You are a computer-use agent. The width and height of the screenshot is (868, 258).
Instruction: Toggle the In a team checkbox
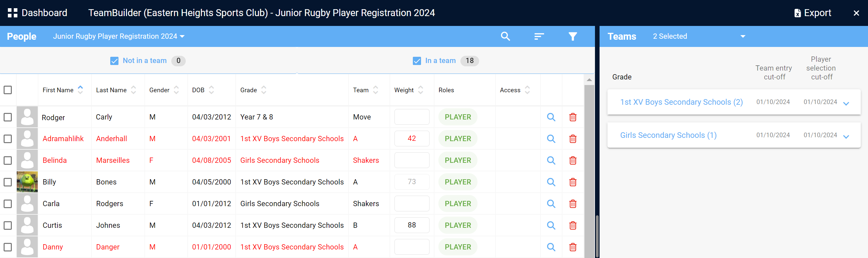(417, 61)
